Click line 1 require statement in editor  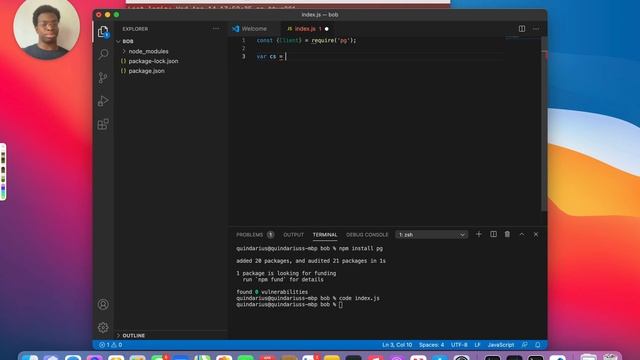[x=306, y=40]
